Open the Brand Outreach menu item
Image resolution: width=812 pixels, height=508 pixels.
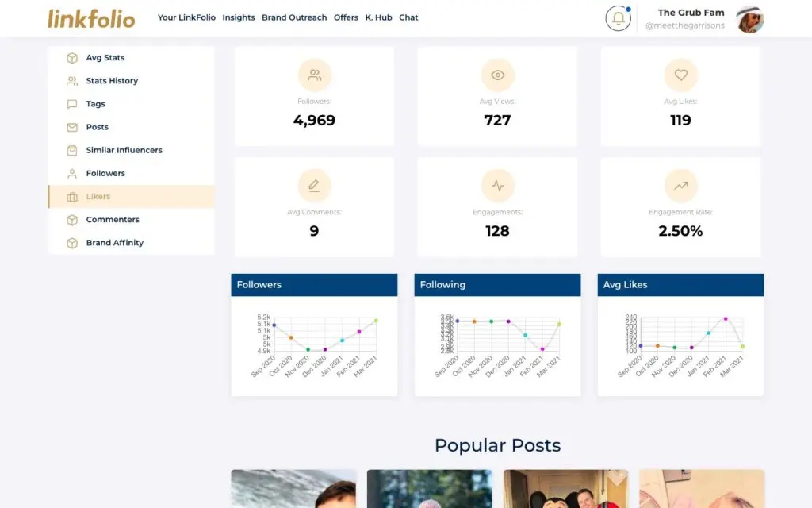pos(294,17)
